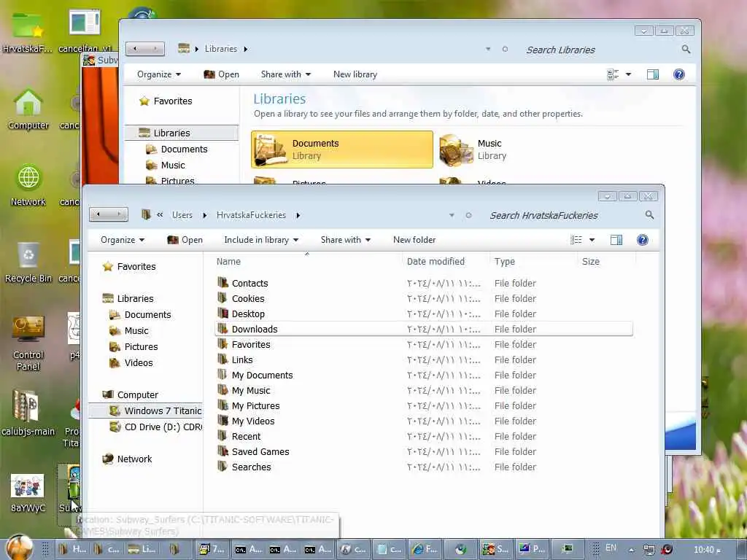The height and width of the screenshot is (560, 747).
Task: Click back arrow in front window
Action: point(98,214)
